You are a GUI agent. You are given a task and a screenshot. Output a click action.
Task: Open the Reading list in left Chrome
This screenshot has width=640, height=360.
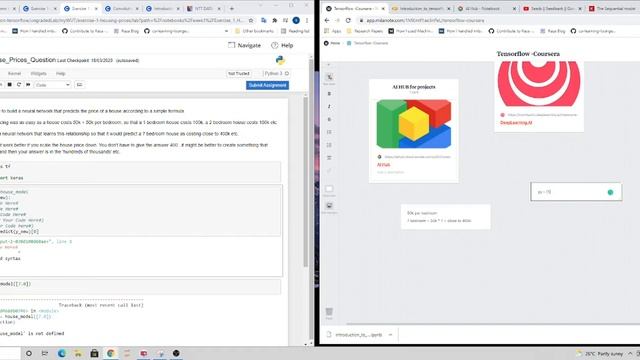(x=295, y=31)
